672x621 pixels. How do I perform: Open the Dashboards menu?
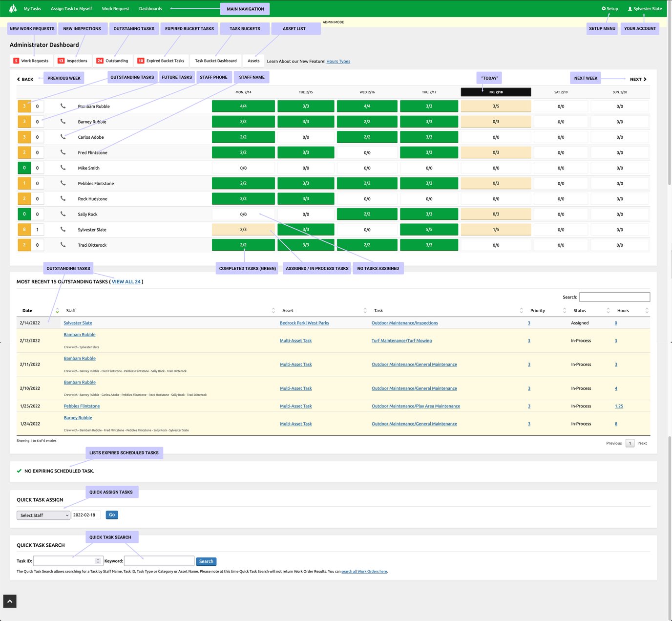click(x=150, y=8)
